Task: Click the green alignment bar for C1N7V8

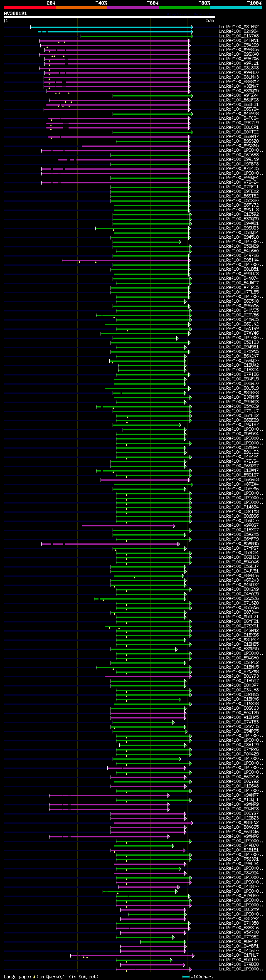Action: pos(137,36)
